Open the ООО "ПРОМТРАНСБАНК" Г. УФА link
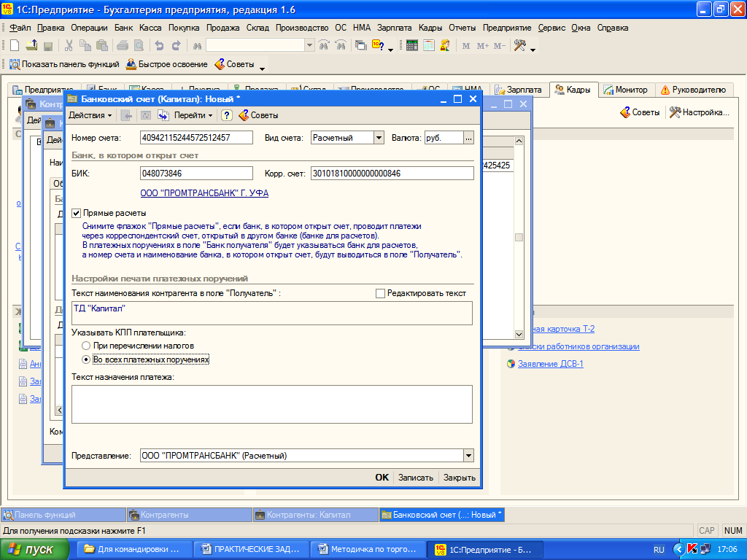Image resolution: width=747 pixels, height=560 pixels. pyautogui.click(x=204, y=192)
